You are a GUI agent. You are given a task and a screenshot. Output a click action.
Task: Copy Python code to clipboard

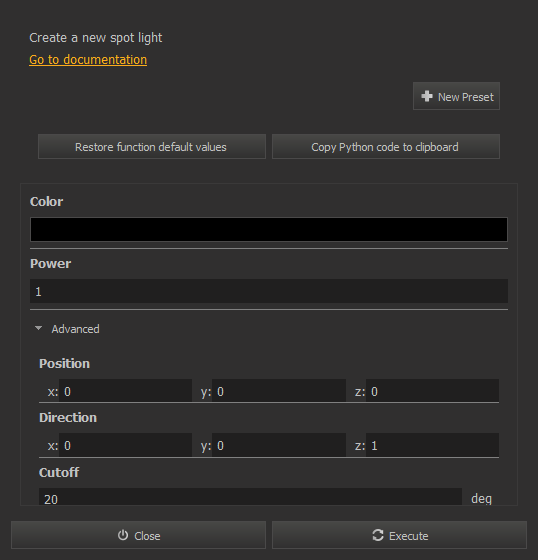click(x=386, y=146)
